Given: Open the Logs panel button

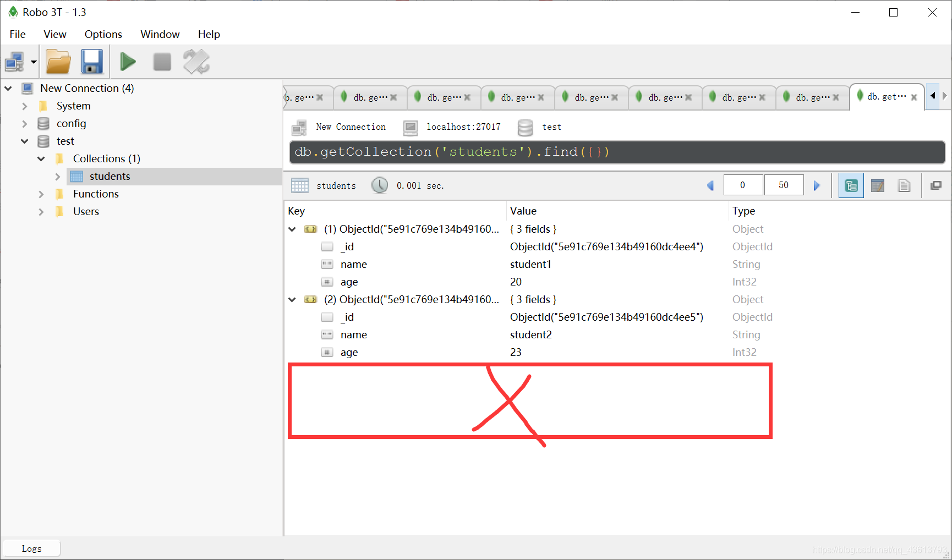Looking at the screenshot, I should pos(31,548).
